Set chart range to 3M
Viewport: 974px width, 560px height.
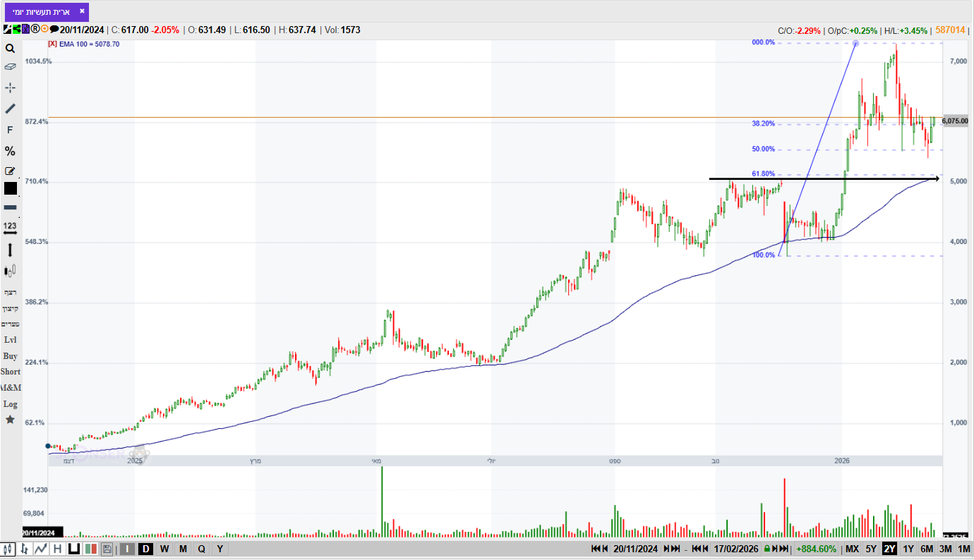946,549
